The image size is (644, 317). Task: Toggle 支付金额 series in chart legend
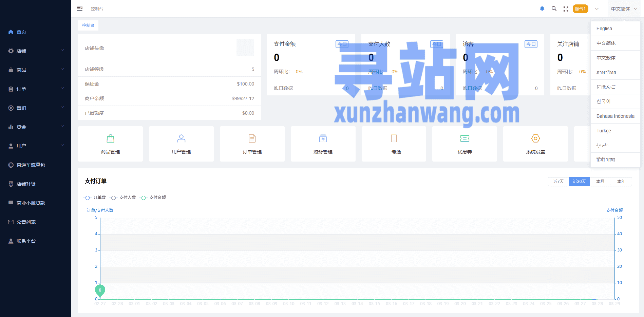(x=153, y=198)
